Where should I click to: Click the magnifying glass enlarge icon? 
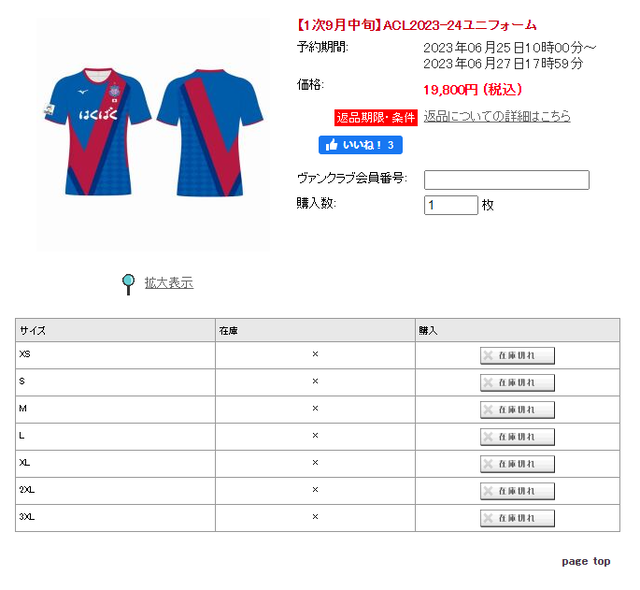128,284
